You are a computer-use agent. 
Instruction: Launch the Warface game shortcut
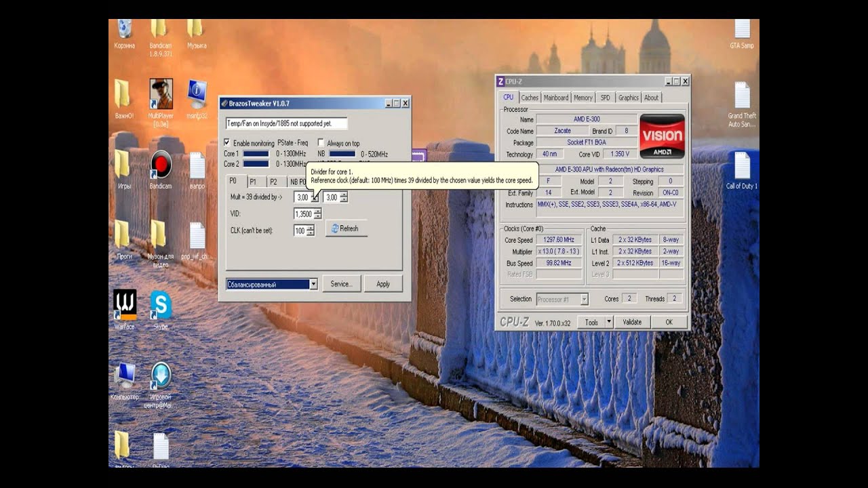(x=125, y=304)
